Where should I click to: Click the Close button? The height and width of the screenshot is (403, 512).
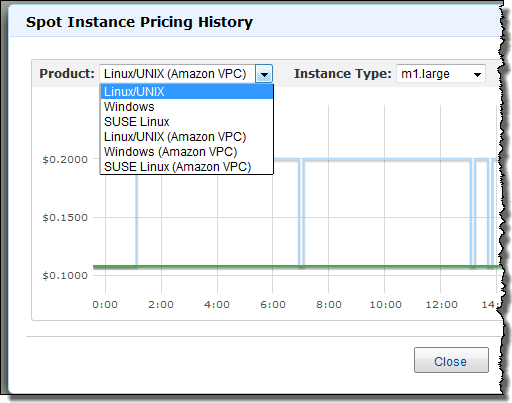[x=451, y=360]
